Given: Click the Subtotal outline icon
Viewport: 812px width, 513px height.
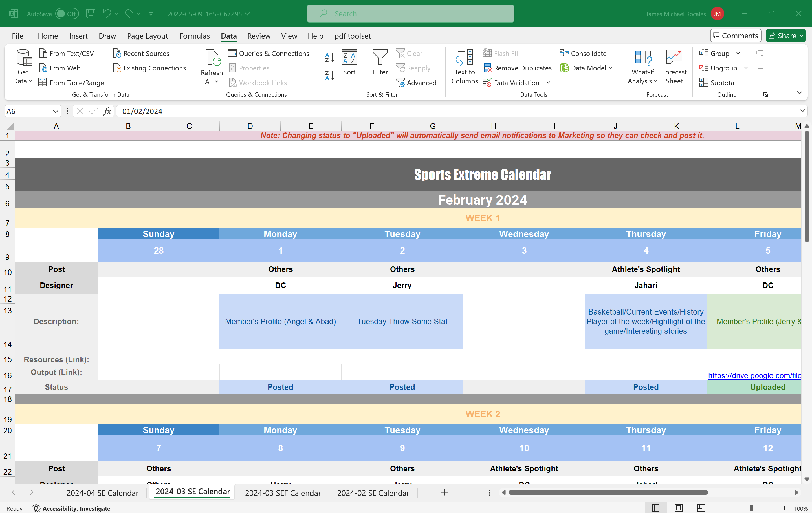Looking at the screenshot, I should coord(703,83).
